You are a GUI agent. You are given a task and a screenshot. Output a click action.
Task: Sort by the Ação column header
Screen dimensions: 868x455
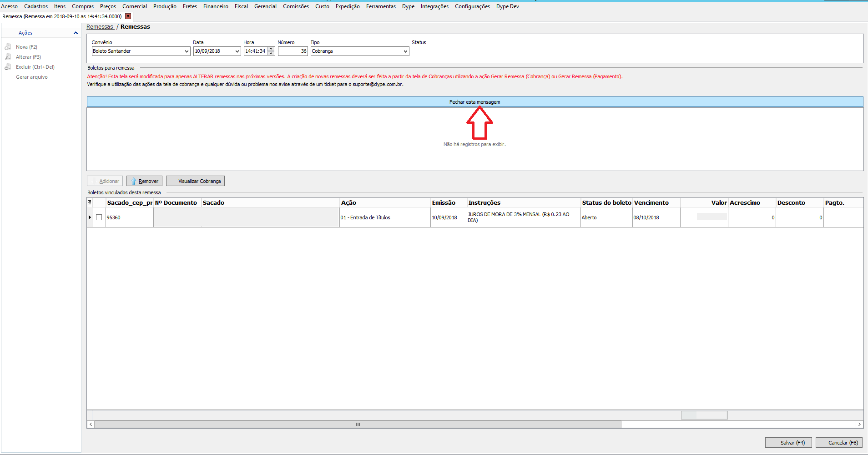pyautogui.click(x=385, y=202)
